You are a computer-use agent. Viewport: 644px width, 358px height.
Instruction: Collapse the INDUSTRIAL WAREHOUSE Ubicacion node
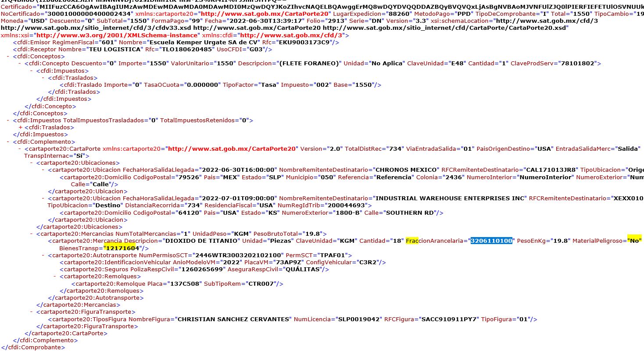point(43,198)
